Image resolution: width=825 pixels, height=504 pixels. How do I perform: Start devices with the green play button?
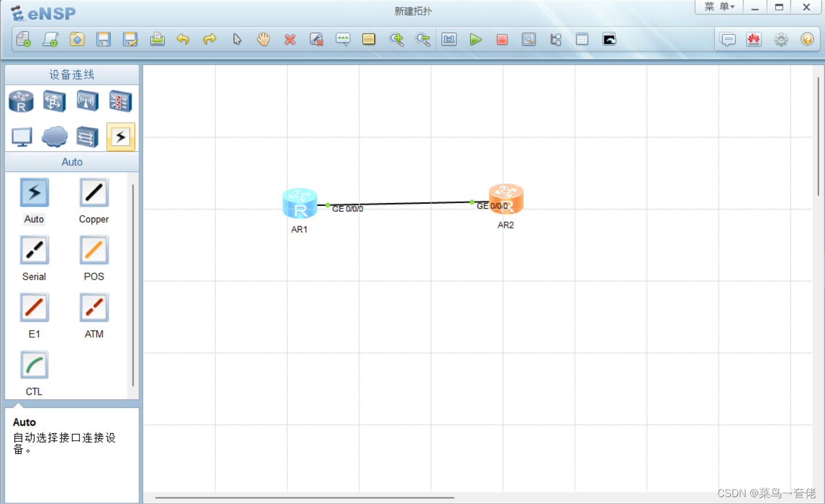(x=476, y=39)
